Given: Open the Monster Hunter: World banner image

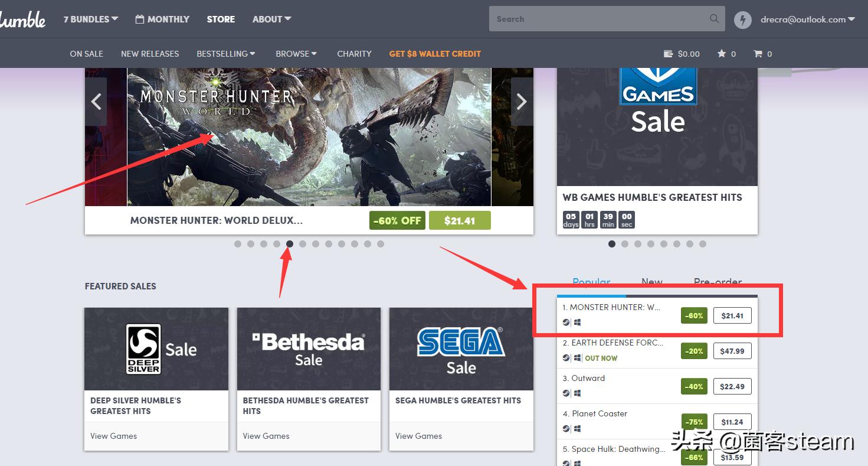Looking at the screenshot, I should pos(309,137).
